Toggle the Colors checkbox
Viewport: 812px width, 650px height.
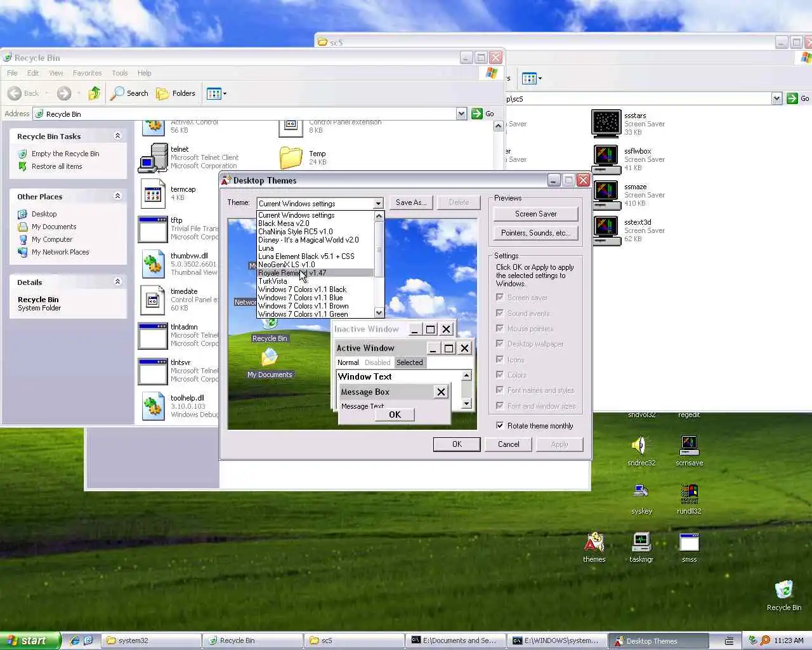(500, 375)
